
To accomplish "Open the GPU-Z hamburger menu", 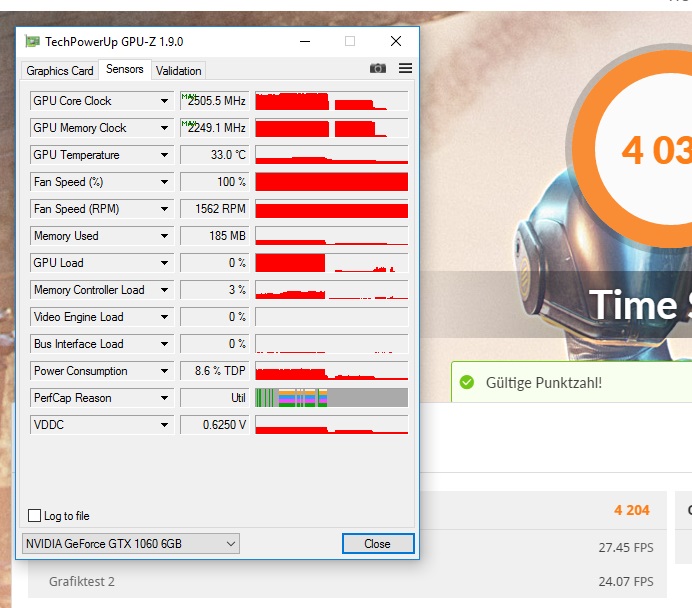I will 405,68.
